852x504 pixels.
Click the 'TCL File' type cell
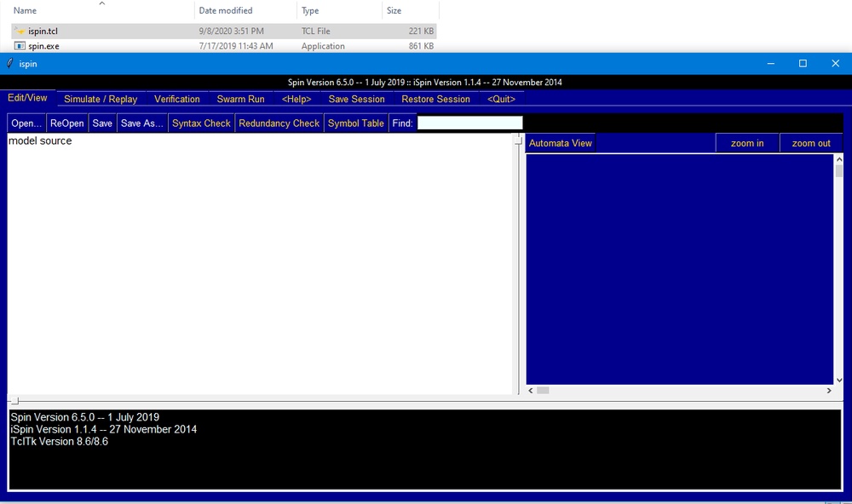point(316,31)
